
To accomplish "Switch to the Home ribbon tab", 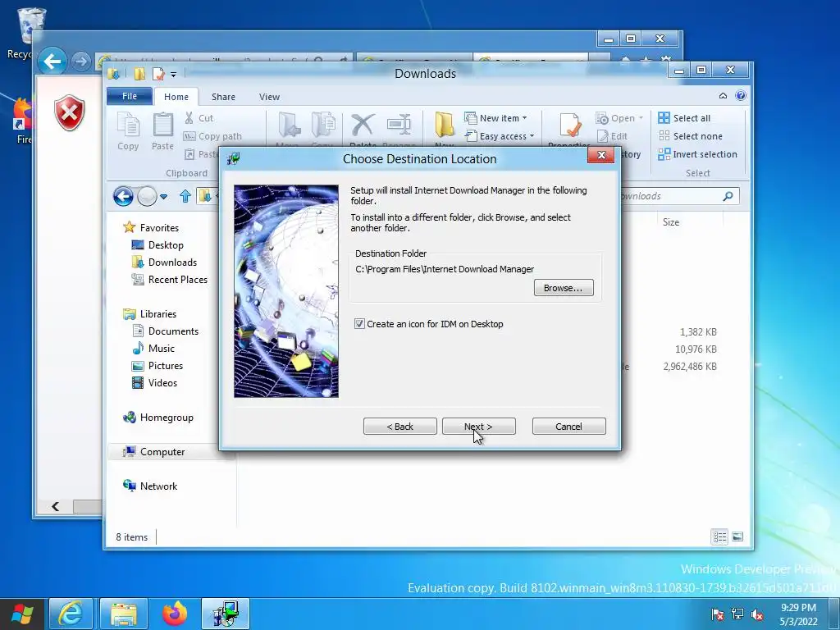I will 176,97.
